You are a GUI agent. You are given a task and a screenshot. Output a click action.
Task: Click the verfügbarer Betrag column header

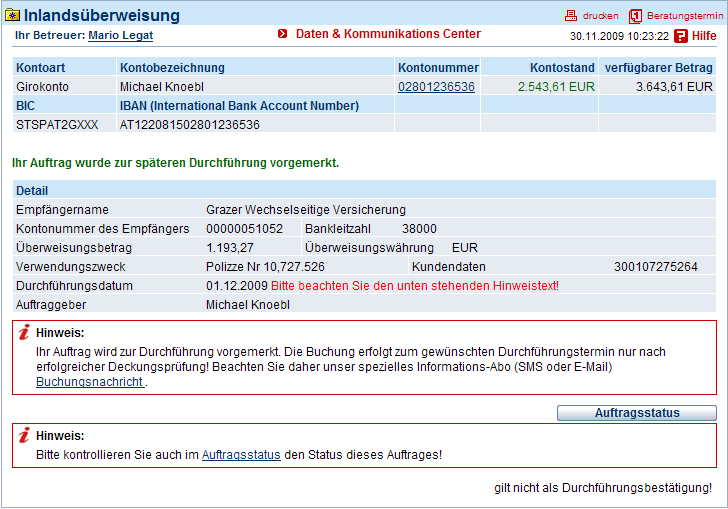tap(657, 67)
